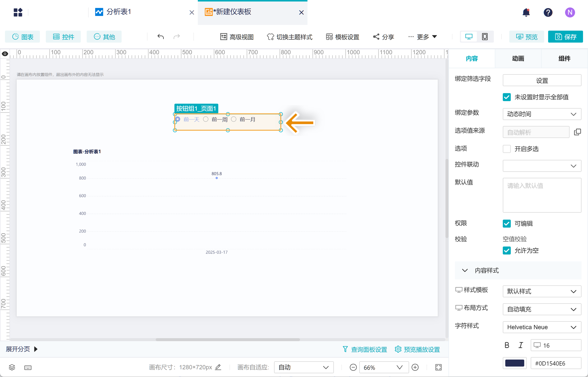Switch to the 动画 tab
The width and height of the screenshot is (588, 377).
(518, 59)
